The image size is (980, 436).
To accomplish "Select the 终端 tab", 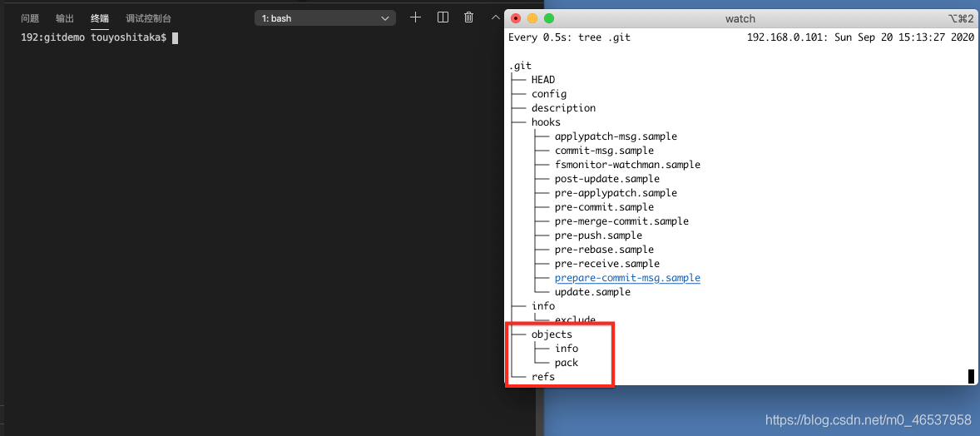I will [x=99, y=18].
